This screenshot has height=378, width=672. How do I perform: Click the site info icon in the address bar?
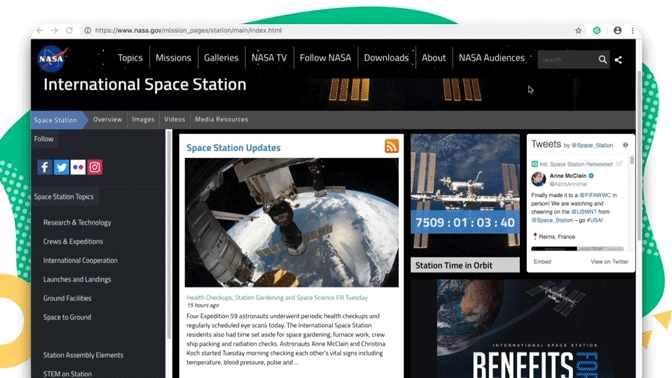click(87, 30)
